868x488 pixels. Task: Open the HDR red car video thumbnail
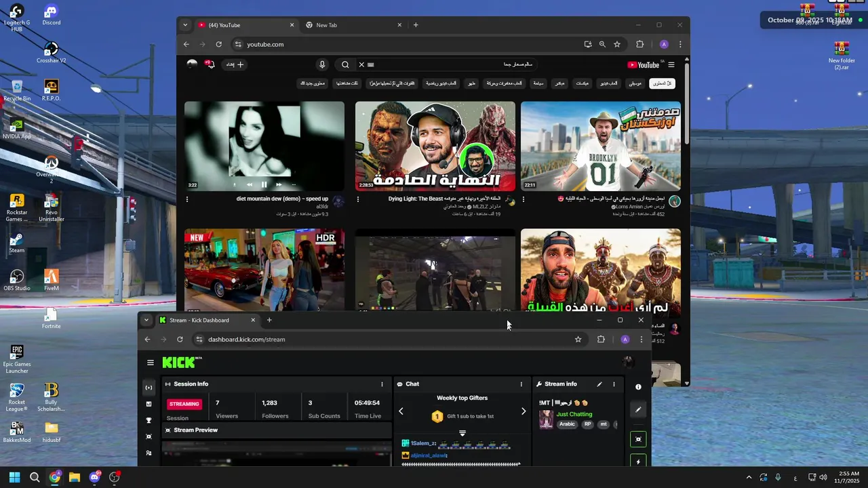pos(264,271)
